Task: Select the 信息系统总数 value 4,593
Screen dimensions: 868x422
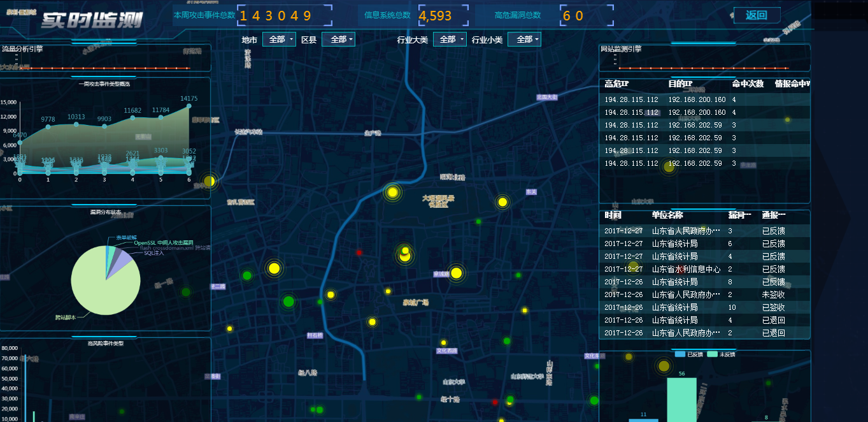Action: coord(436,16)
